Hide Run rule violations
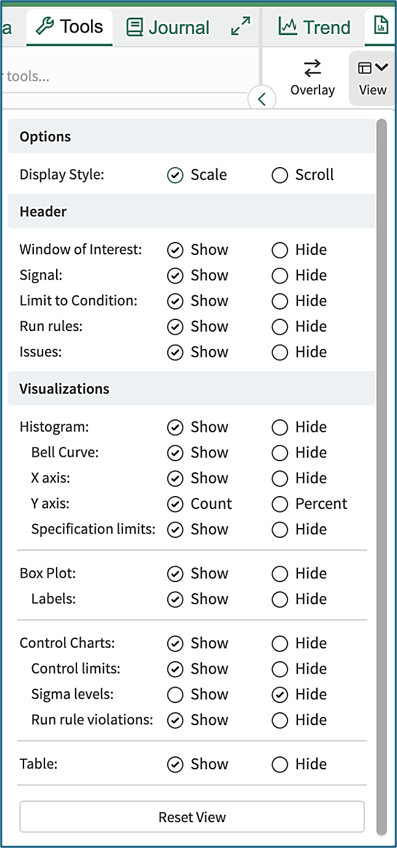The width and height of the screenshot is (397, 848). pos(299,720)
